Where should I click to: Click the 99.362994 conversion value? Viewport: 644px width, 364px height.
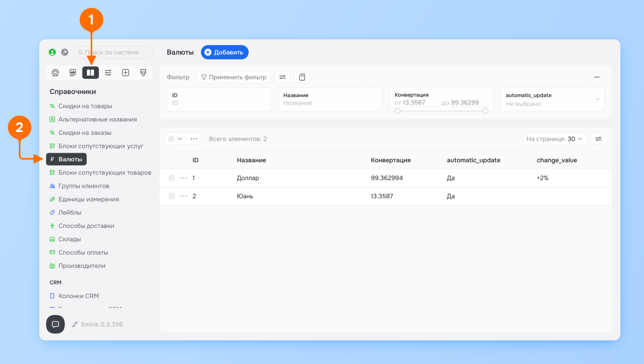[387, 178]
